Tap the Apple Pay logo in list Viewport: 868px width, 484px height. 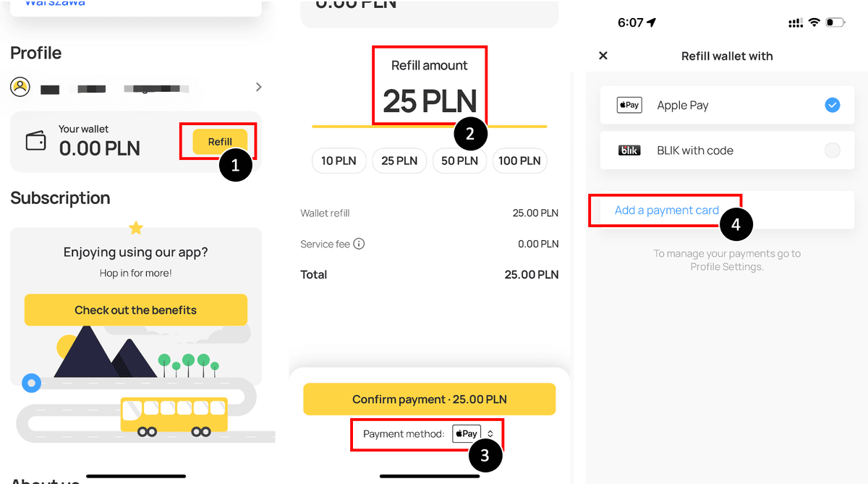tap(629, 105)
